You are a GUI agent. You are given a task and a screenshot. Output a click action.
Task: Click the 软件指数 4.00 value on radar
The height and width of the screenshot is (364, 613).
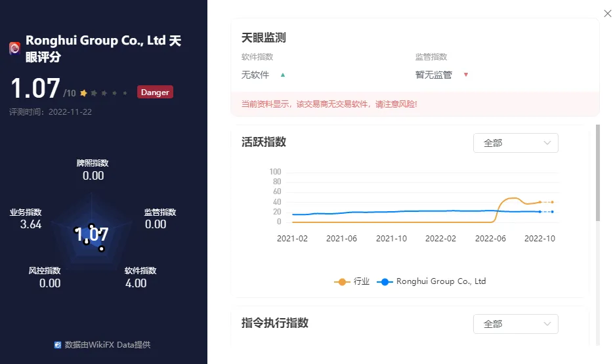pyautogui.click(x=136, y=283)
